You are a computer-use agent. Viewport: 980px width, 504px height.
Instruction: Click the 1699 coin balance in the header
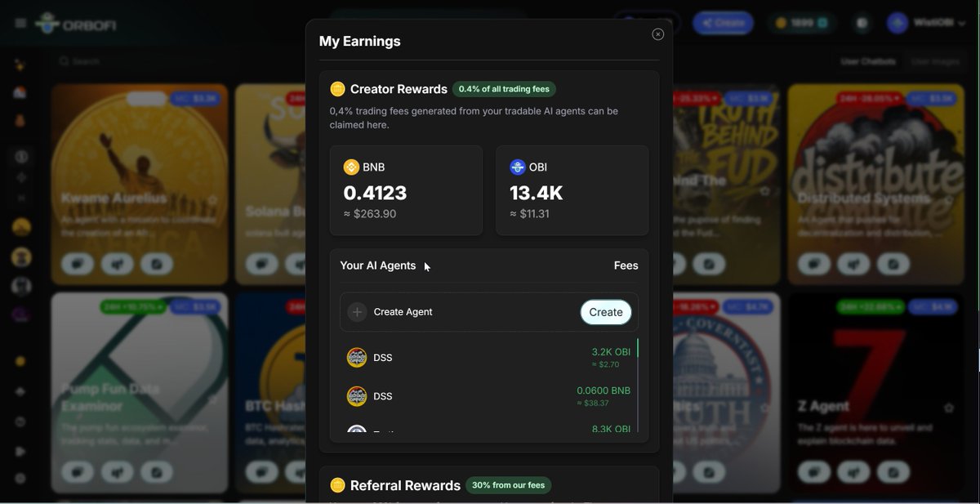pyautogui.click(x=802, y=23)
